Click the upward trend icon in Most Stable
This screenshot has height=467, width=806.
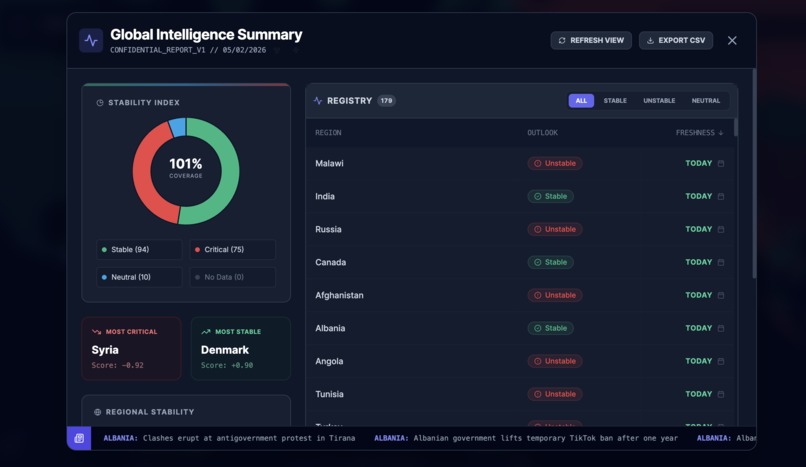[206, 332]
